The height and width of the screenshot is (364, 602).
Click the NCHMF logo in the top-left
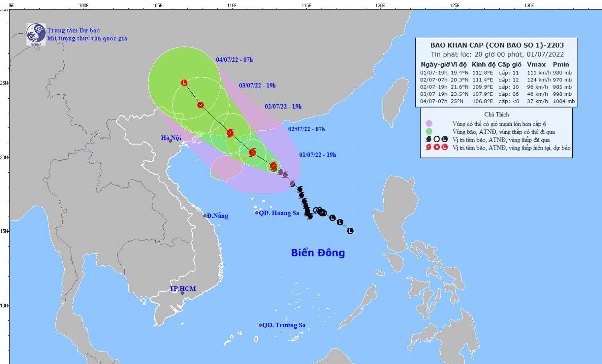click(36, 34)
